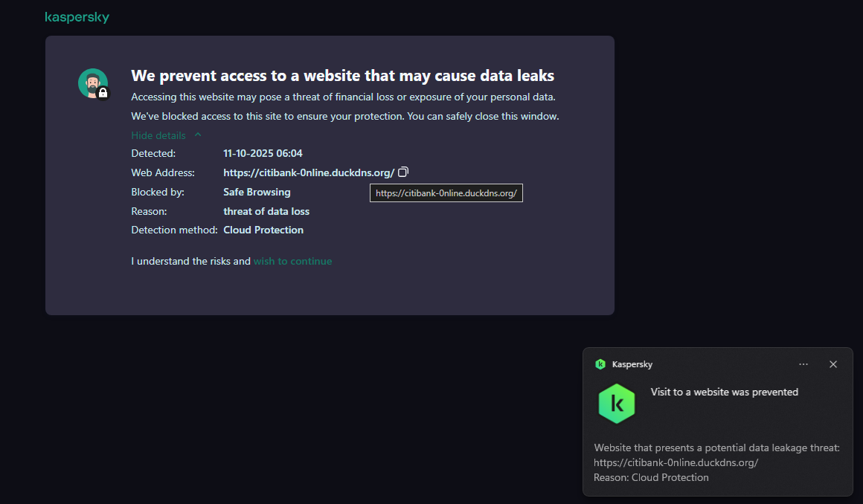Open the notification three-dot options menu

coord(803,364)
